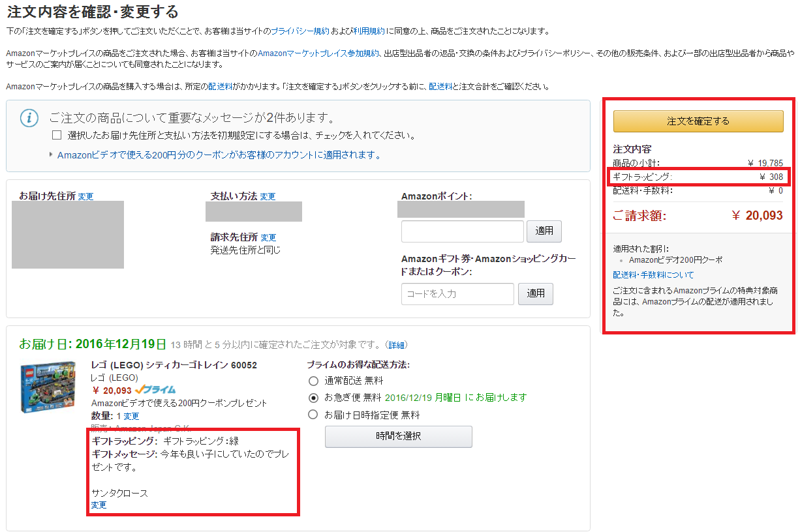Check the box to save address and payment as default
Image resolution: width=800 pixels, height=532 pixels.
pos(57,136)
